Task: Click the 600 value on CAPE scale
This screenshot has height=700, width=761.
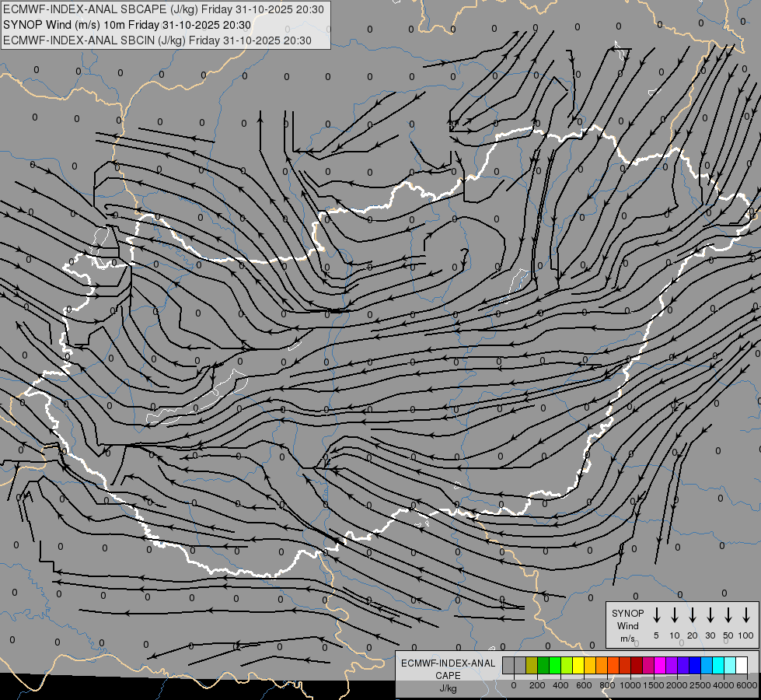Action: (584, 685)
